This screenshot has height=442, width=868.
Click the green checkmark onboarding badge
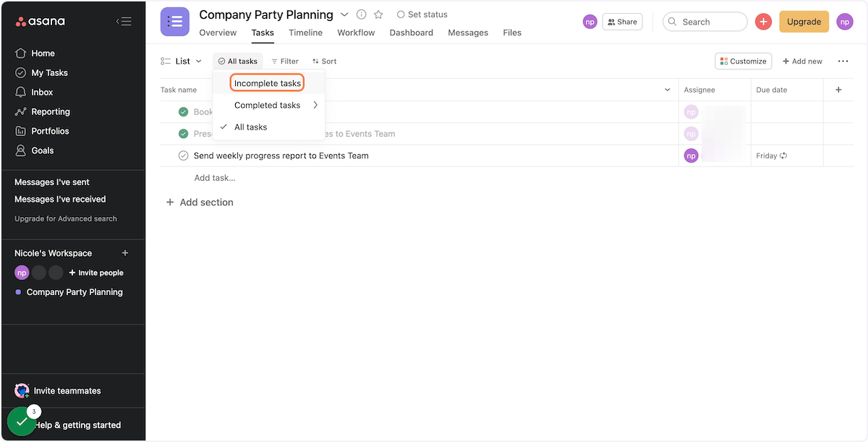point(22,422)
